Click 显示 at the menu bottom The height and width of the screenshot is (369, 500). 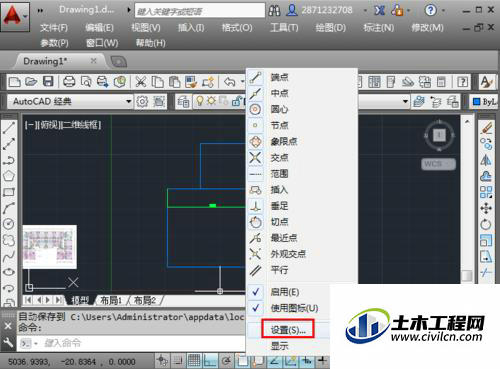click(x=279, y=346)
